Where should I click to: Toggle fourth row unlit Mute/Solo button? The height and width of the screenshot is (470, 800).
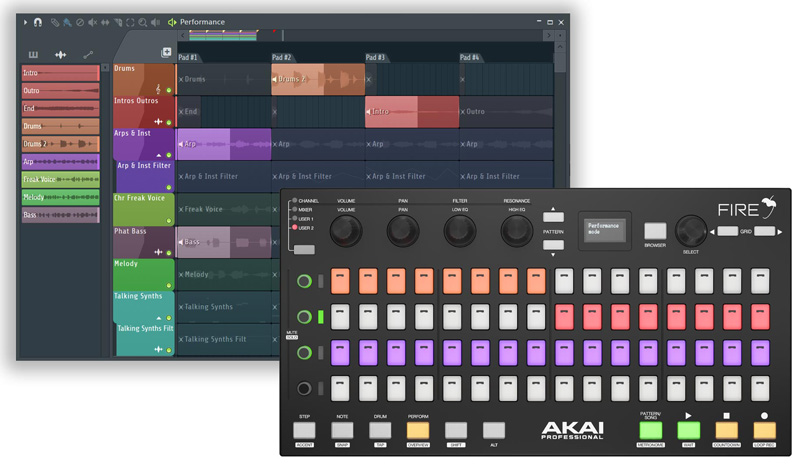coord(304,389)
